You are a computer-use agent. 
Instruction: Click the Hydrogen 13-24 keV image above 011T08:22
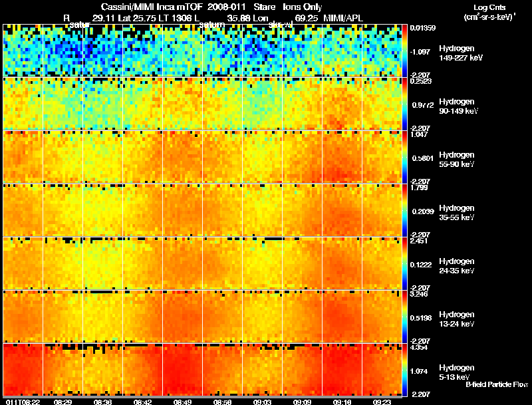(x=23, y=317)
